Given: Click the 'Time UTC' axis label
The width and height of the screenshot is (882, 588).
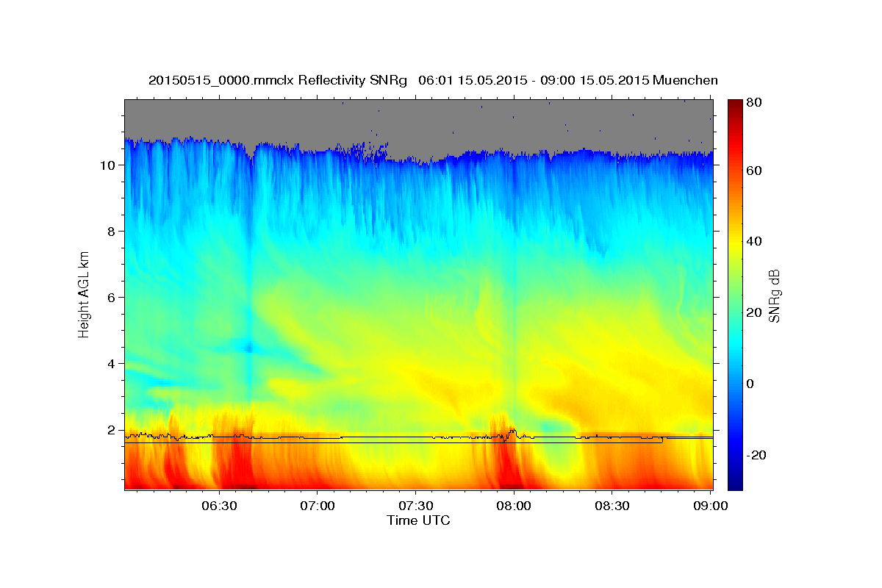Looking at the screenshot, I should pyautogui.click(x=418, y=520).
